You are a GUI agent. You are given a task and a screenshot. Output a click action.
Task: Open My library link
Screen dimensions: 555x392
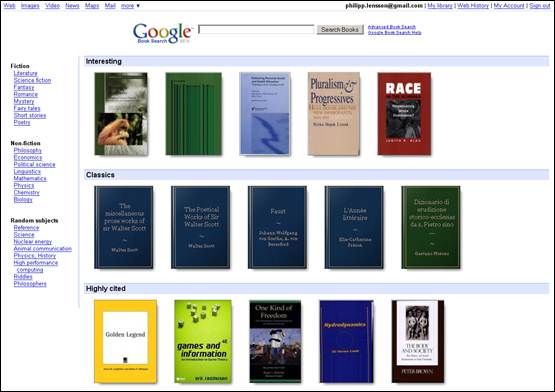point(440,6)
